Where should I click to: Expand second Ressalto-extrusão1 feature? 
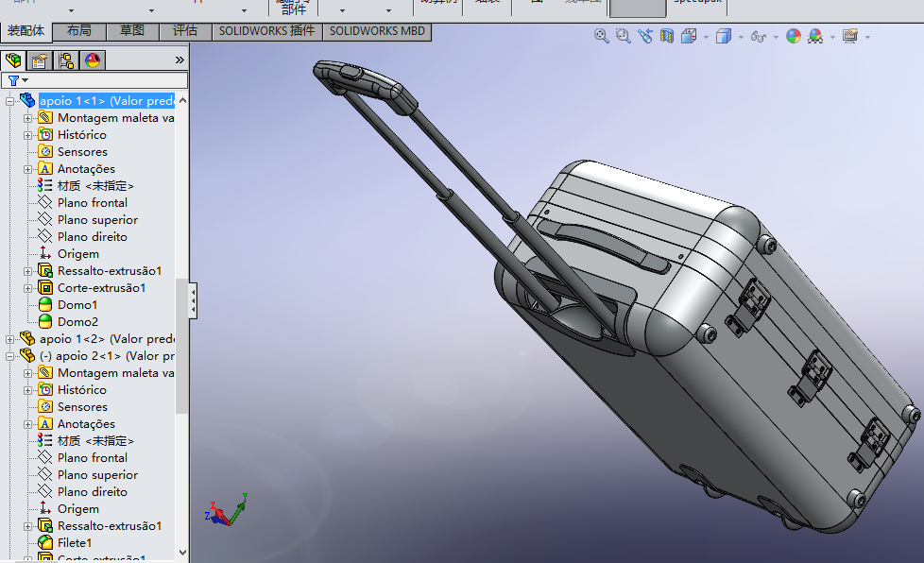point(27,526)
